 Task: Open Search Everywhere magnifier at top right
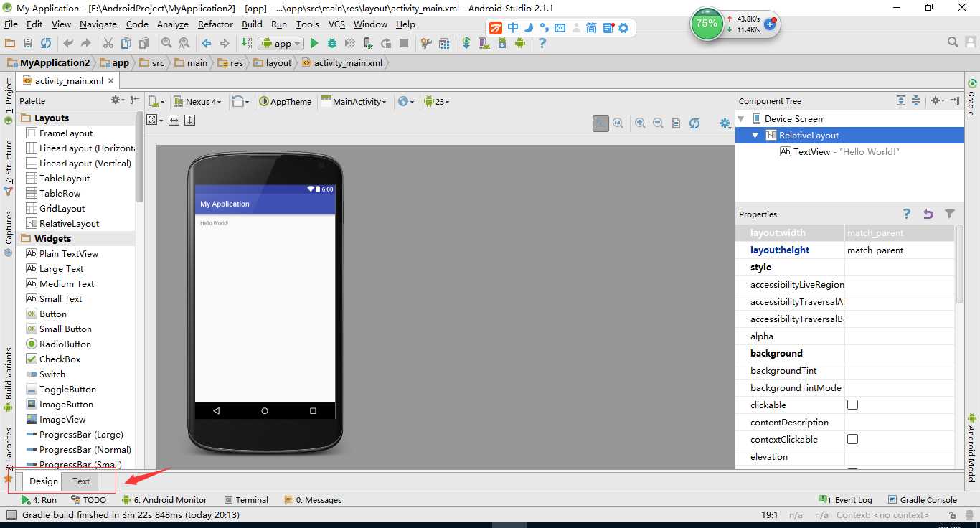[953, 43]
